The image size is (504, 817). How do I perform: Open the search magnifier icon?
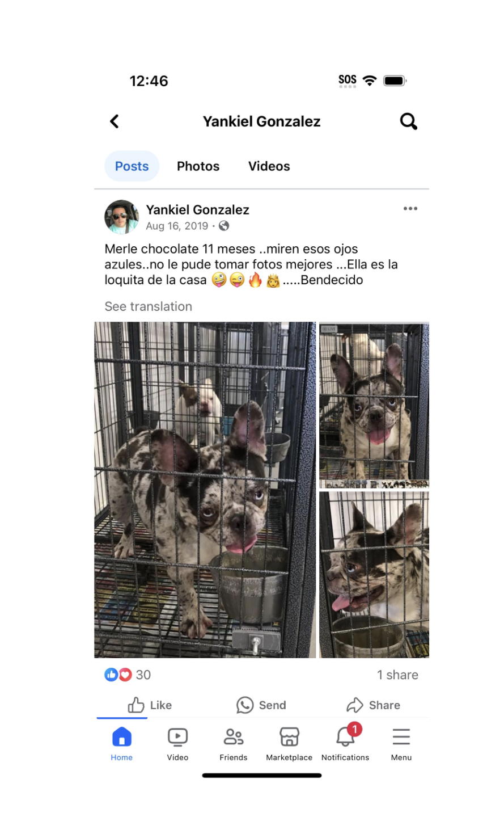click(x=408, y=121)
